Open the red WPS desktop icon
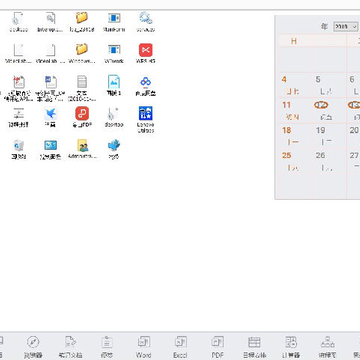The width and height of the screenshot is (360, 360). pos(146,50)
